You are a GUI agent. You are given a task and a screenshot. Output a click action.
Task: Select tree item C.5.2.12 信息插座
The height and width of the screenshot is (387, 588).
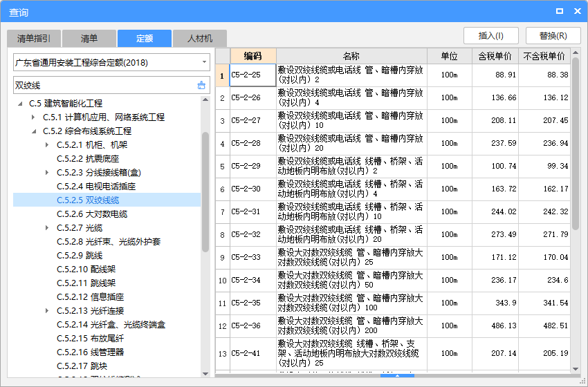click(x=91, y=296)
